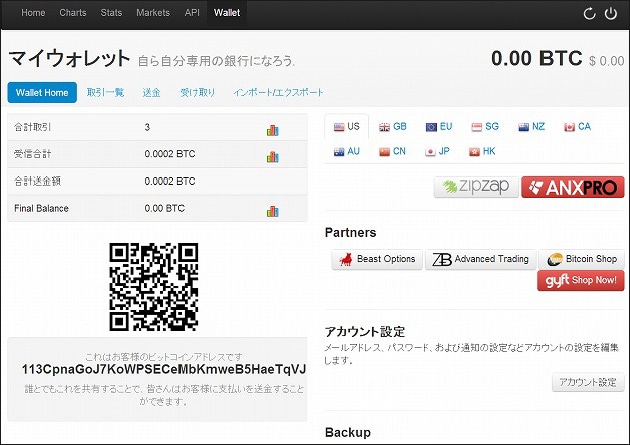
Task: Select the CA flag tab
Action: (577, 127)
